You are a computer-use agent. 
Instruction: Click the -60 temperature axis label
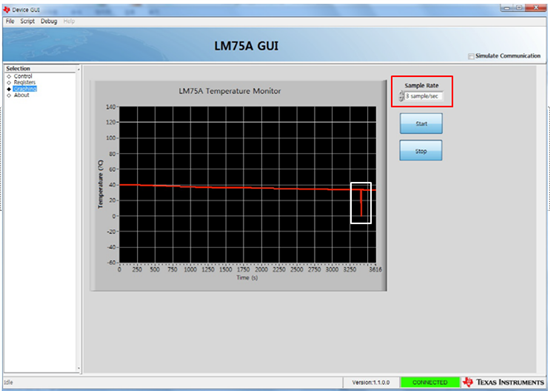tap(111, 262)
